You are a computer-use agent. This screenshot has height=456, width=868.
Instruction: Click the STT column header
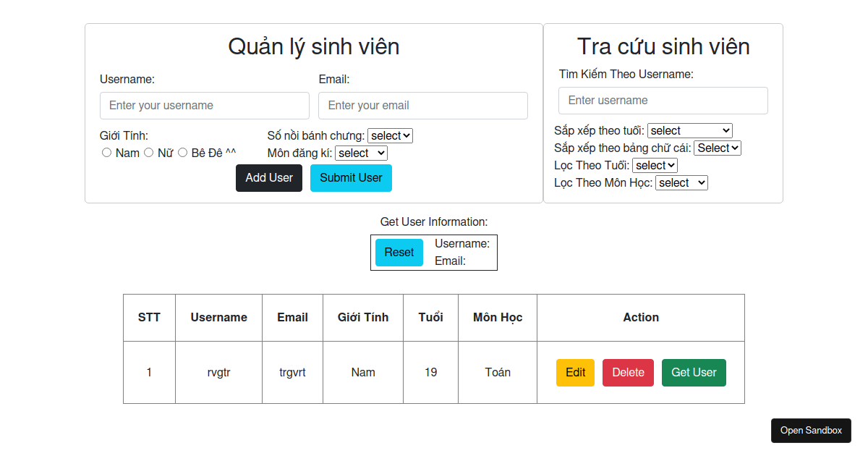click(150, 318)
